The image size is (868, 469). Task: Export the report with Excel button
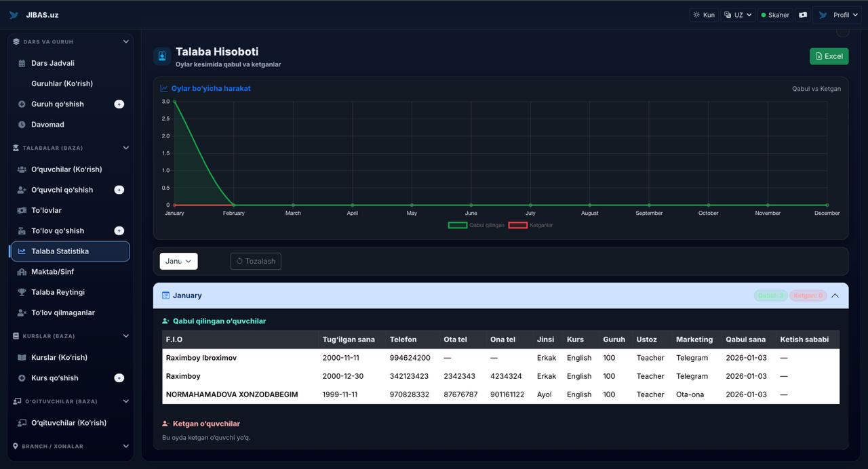tap(829, 56)
